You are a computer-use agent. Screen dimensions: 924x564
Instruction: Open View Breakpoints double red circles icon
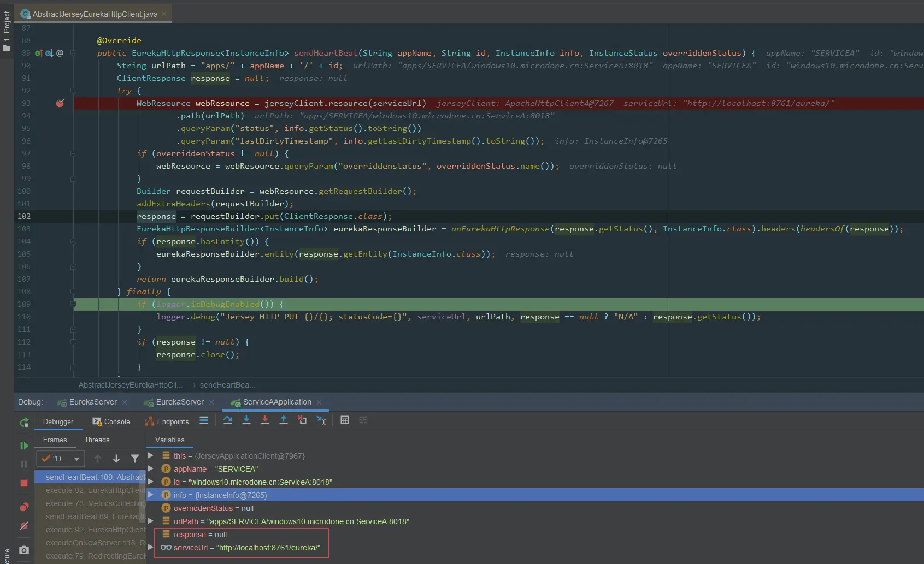(24, 507)
